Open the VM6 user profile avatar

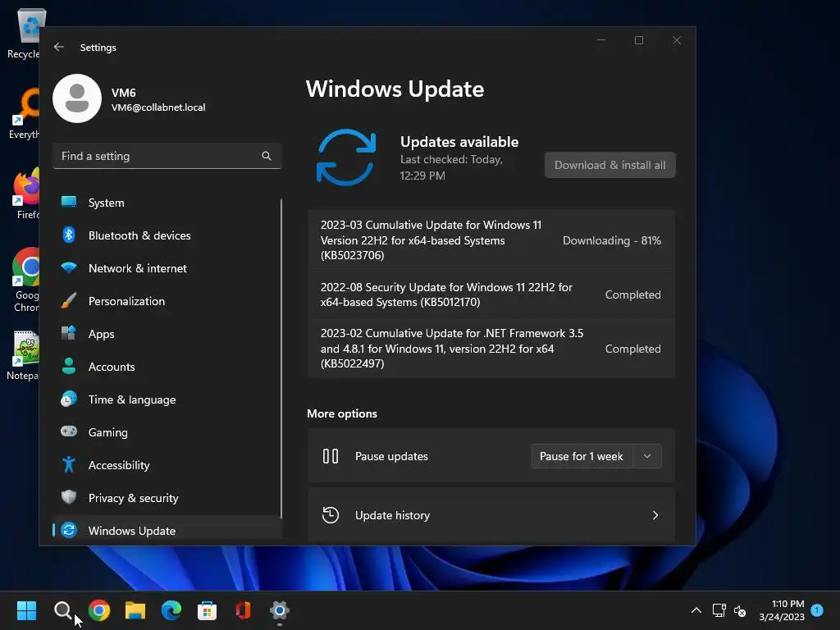(x=77, y=98)
